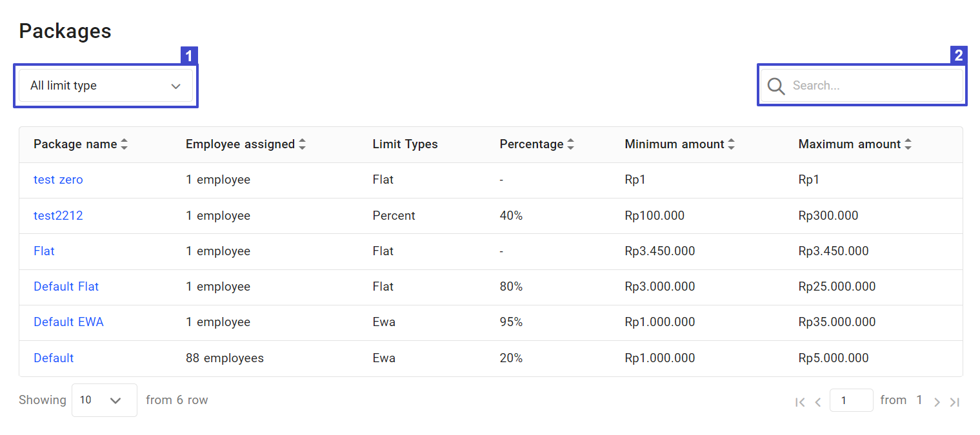The height and width of the screenshot is (435, 980).
Task: Expand rows per page dropdown
Action: tap(105, 400)
